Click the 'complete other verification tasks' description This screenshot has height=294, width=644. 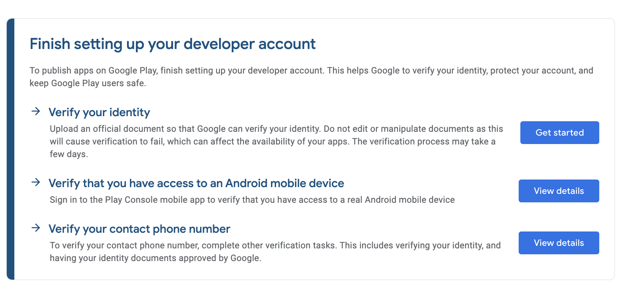point(275,251)
